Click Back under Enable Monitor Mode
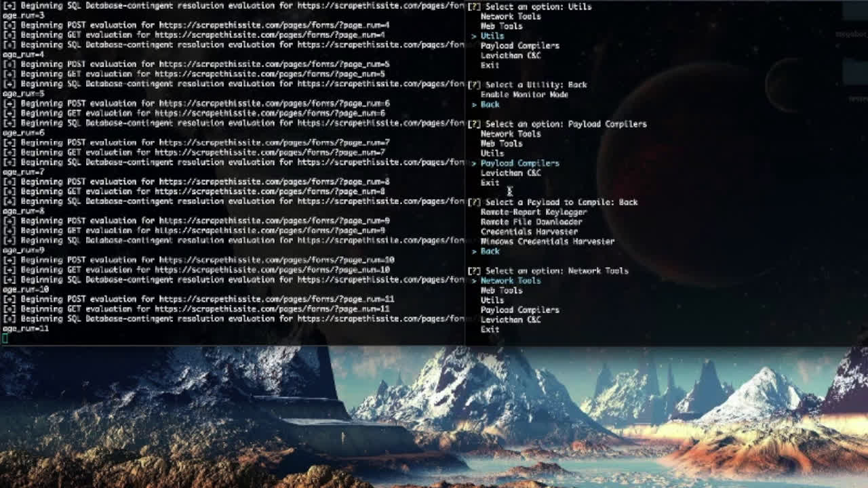 tap(490, 104)
